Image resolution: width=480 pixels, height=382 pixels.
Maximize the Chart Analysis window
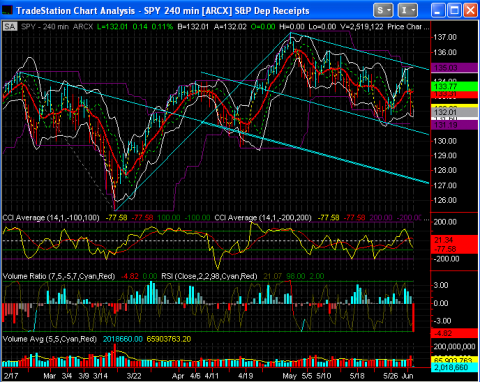point(454,11)
